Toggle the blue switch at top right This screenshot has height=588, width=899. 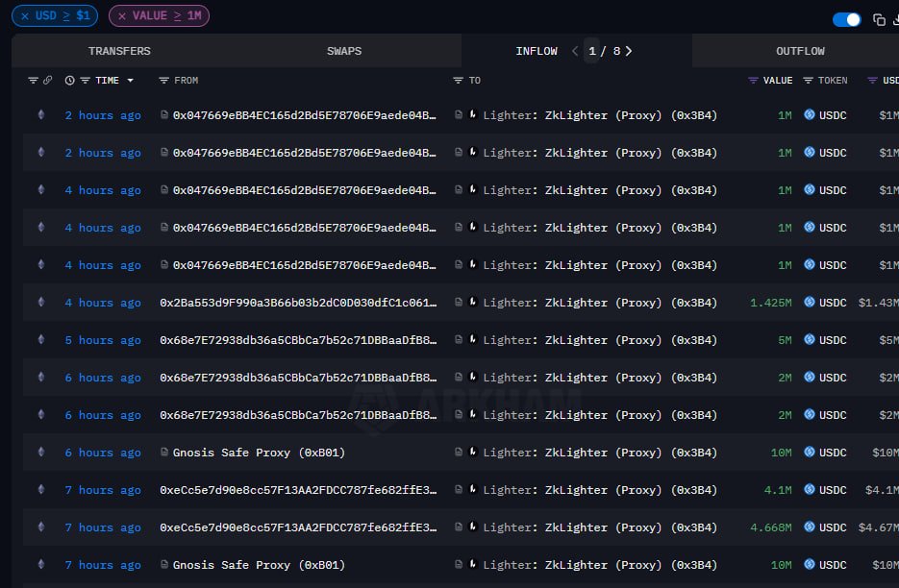pos(846,19)
